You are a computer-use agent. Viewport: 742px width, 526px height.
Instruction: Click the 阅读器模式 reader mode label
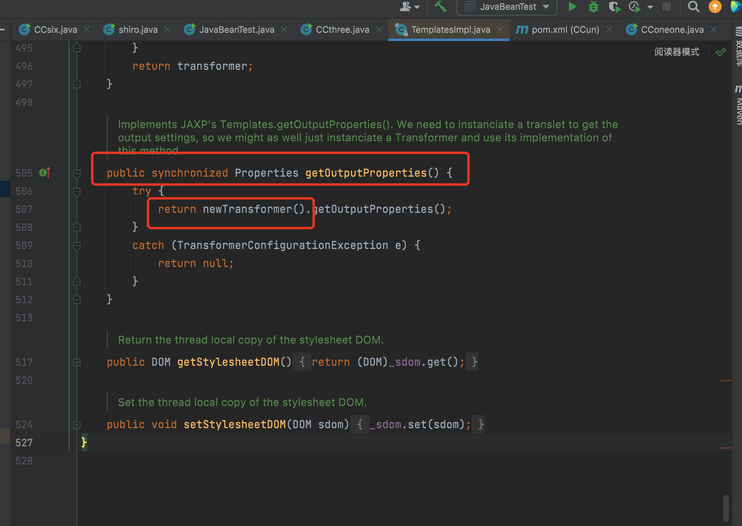coord(677,52)
